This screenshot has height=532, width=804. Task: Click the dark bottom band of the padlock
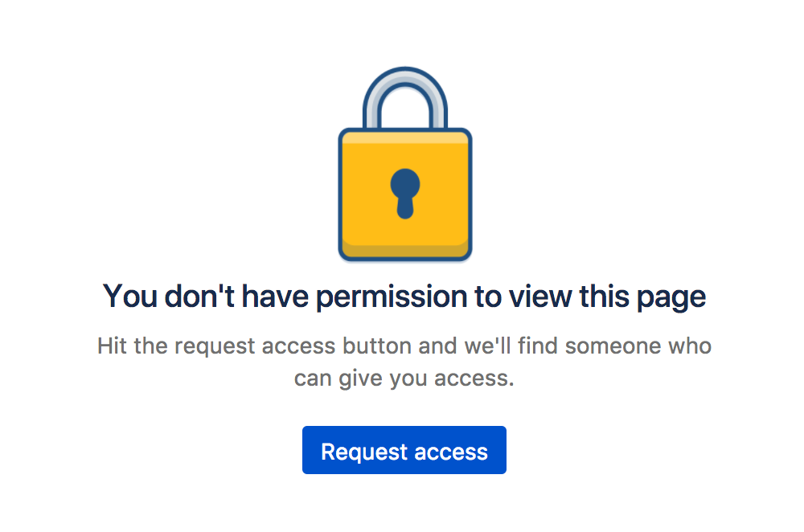[404, 252]
